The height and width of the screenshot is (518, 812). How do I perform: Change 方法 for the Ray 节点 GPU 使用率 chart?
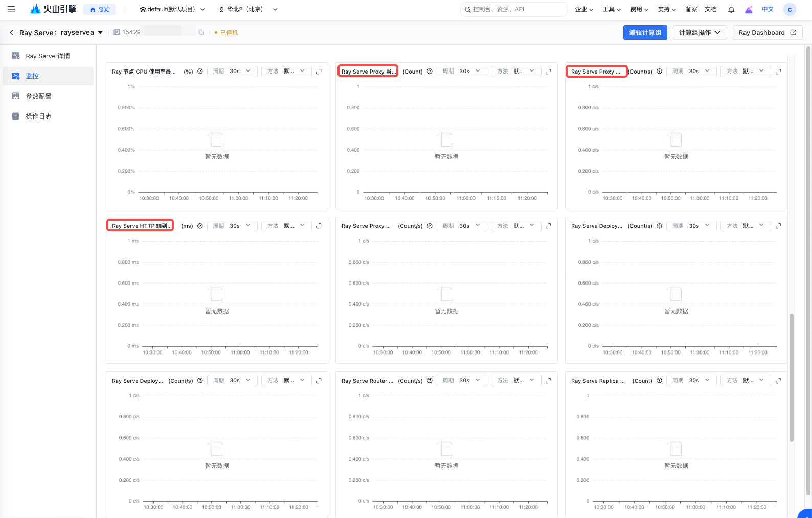click(x=286, y=71)
